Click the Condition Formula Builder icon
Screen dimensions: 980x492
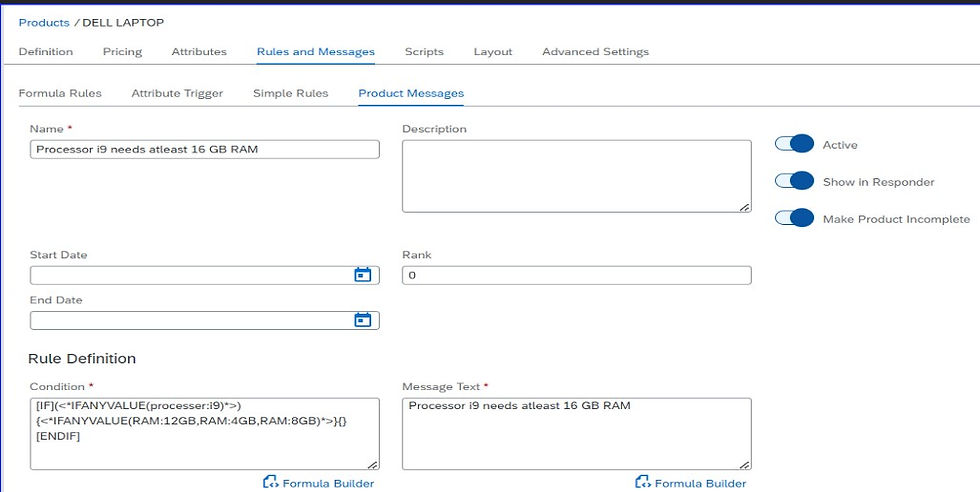pyautogui.click(x=271, y=483)
